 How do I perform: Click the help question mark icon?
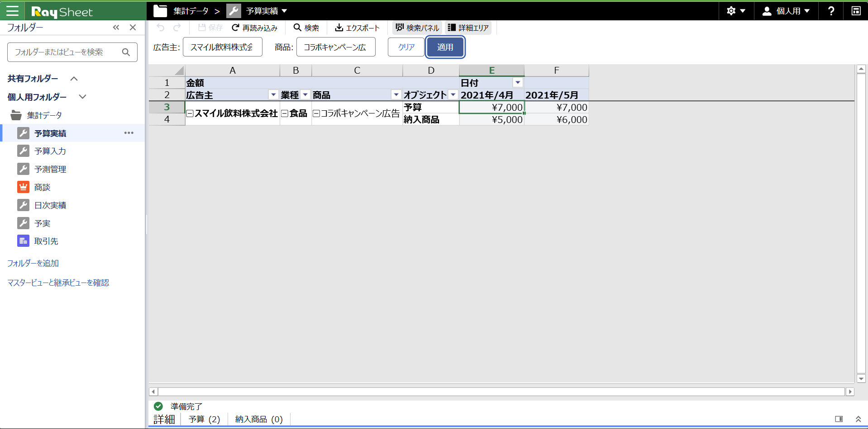pyautogui.click(x=831, y=11)
